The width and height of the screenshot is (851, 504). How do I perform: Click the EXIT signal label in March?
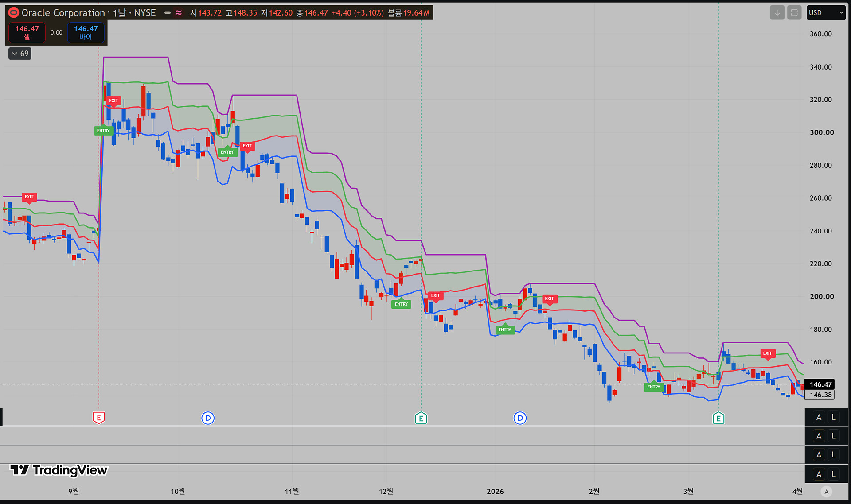pyautogui.click(x=768, y=353)
